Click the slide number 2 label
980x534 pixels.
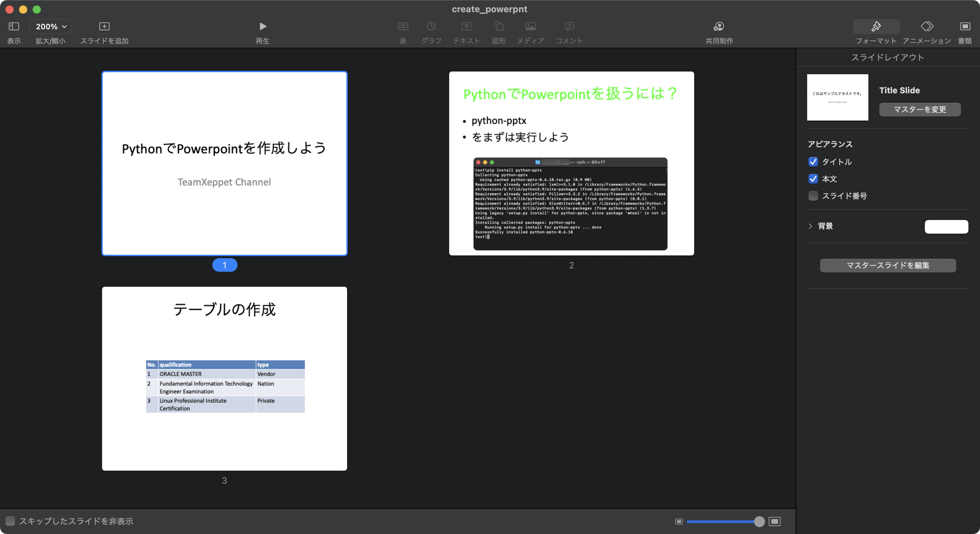(x=571, y=266)
